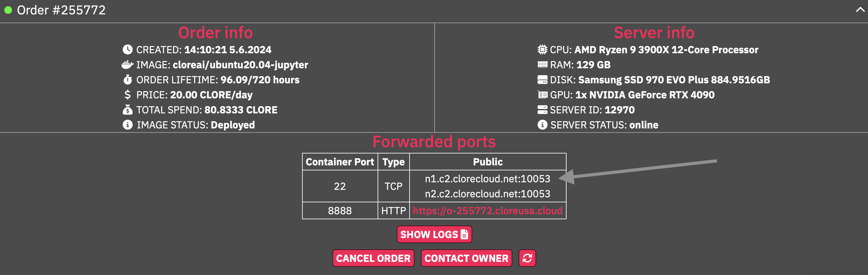
Task: Select the Server info section heading
Action: pyautogui.click(x=654, y=33)
